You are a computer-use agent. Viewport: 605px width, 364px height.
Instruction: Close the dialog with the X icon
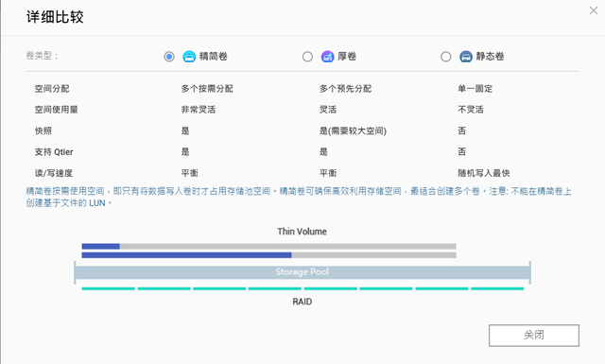pyautogui.click(x=594, y=10)
